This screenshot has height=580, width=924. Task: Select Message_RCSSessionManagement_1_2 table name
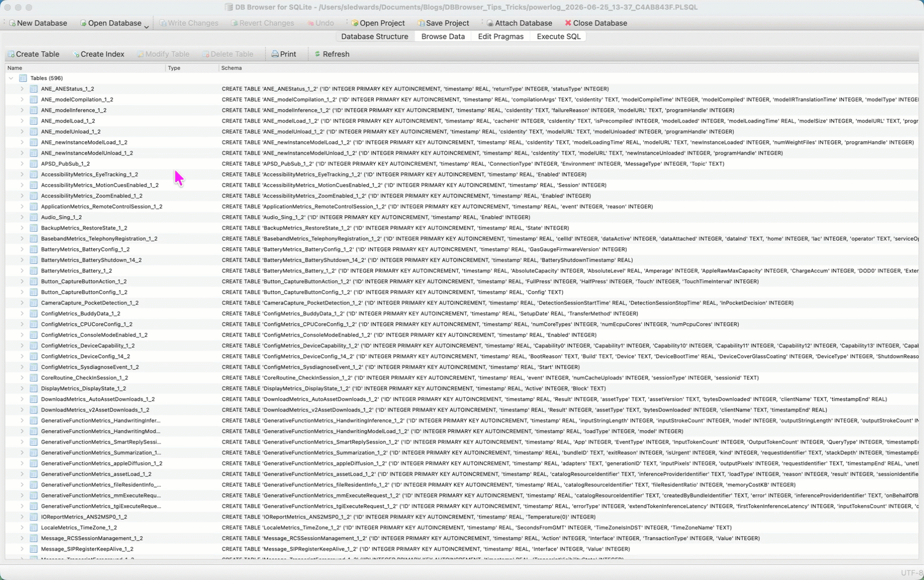pyautogui.click(x=92, y=538)
